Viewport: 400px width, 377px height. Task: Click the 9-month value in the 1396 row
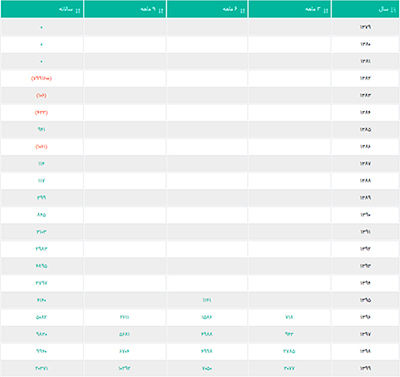(124, 317)
